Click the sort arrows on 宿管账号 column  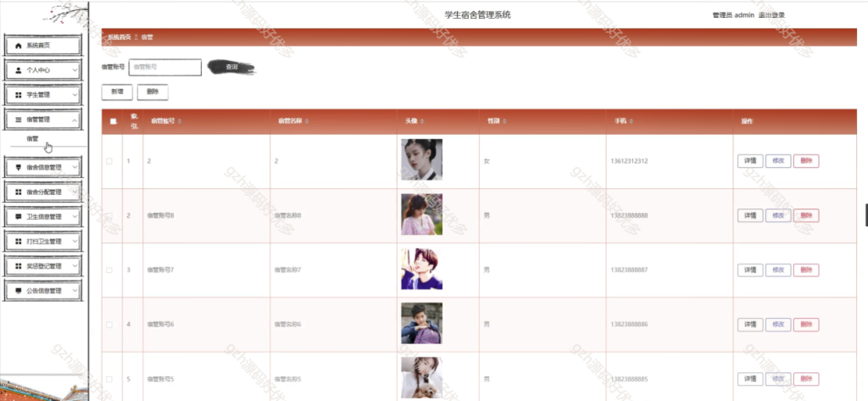tap(180, 121)
